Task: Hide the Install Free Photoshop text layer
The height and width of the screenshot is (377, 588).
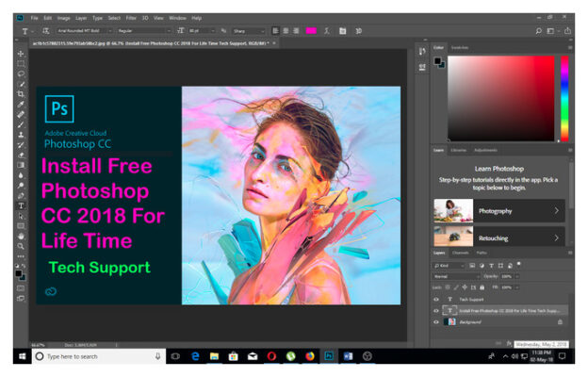Action: coord(436,311)
